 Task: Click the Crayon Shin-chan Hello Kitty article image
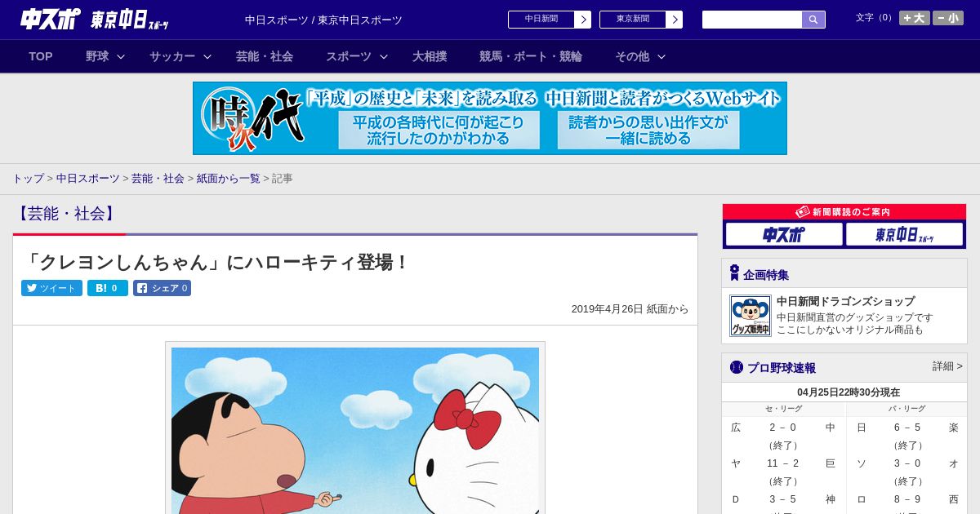(355, 430)
